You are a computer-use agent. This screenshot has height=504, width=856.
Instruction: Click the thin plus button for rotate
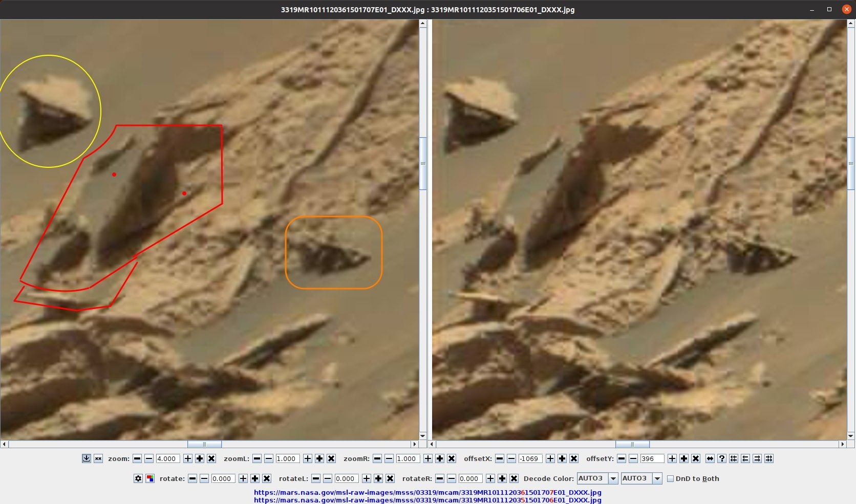click(x=243, y=478)
